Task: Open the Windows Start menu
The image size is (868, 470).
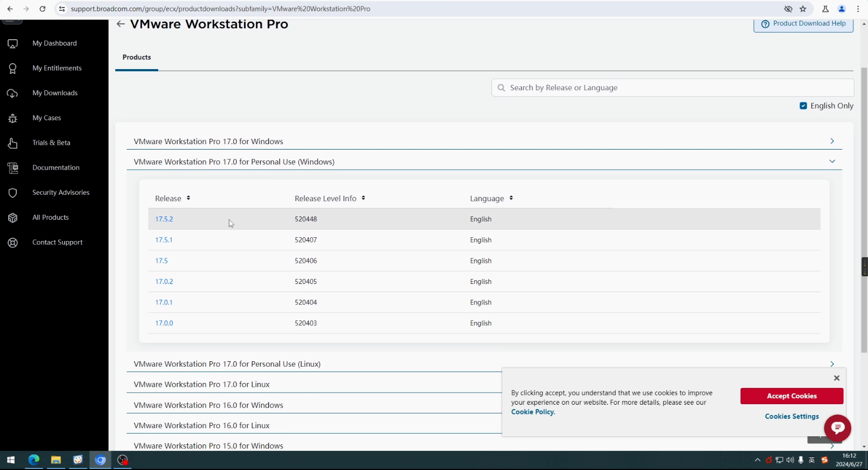Action: point(10,460)
